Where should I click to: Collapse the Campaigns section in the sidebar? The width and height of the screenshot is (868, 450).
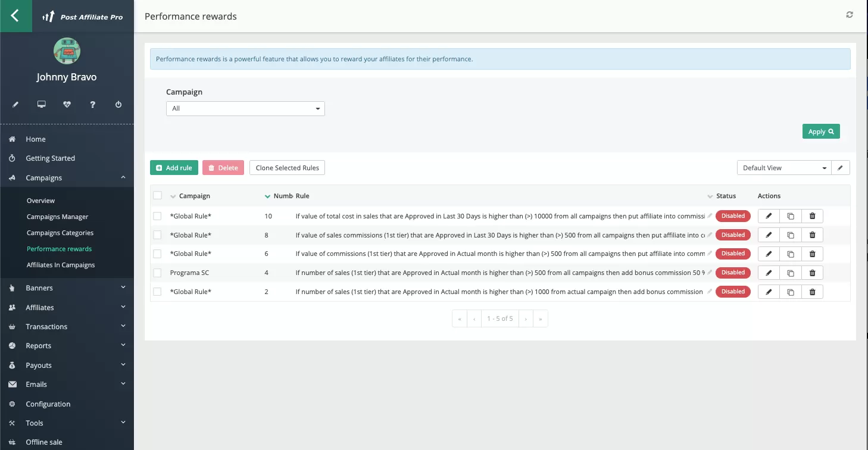(x=124, y=177)
